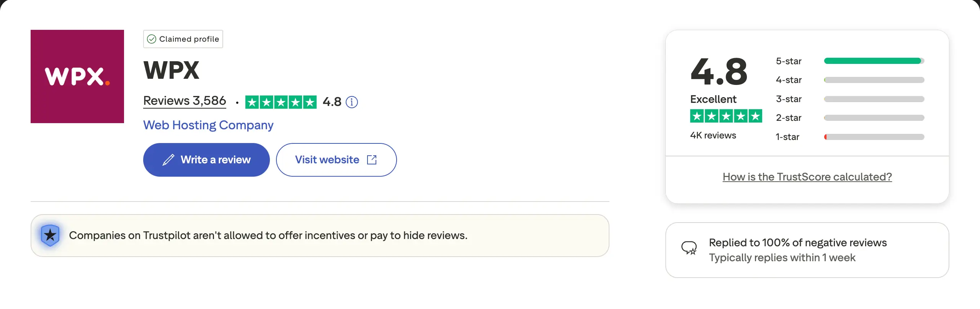Click the WPX company logo
The height and width of the screenshot is (309, 980).
click(x=77, y=76)
